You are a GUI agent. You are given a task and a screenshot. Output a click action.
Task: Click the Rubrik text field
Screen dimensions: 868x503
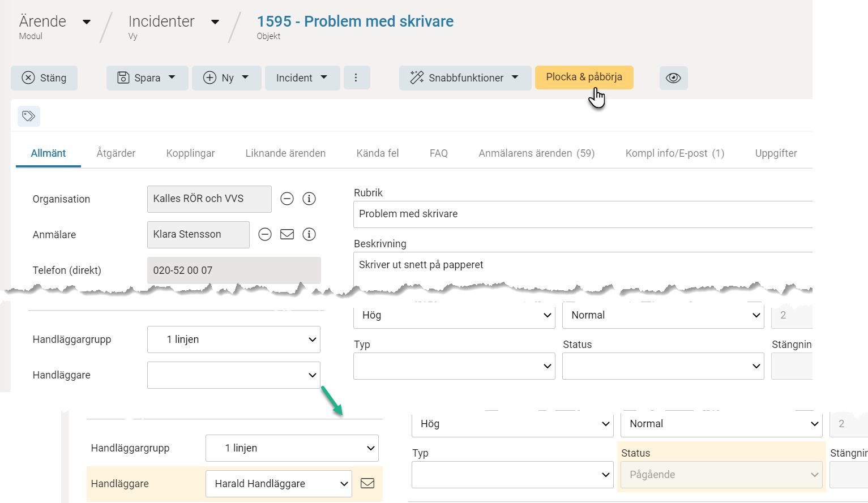pos(582,214)
